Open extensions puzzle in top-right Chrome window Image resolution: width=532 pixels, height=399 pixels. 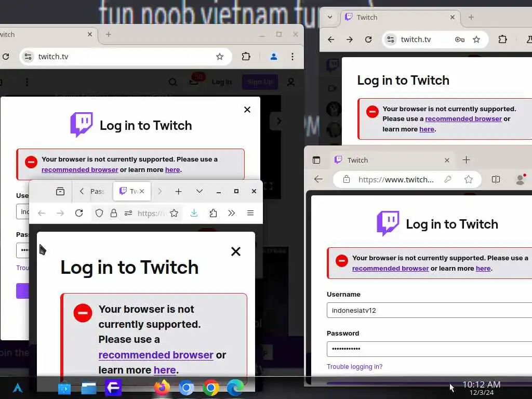(502, 39)
